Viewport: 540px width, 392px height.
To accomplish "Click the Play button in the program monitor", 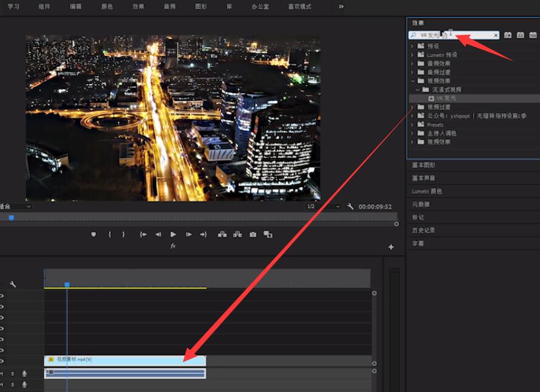I will [x=173, y=234].
